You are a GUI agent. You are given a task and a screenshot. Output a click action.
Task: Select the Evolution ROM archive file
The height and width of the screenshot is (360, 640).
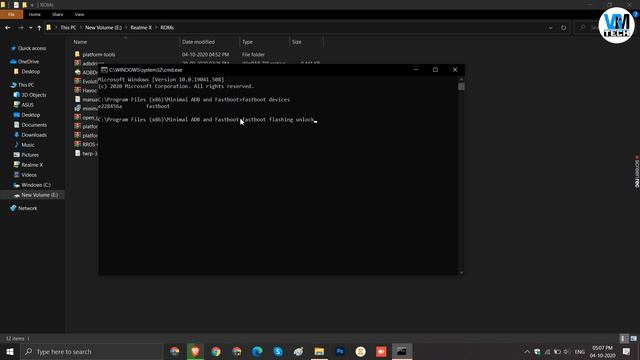[86, 81]
